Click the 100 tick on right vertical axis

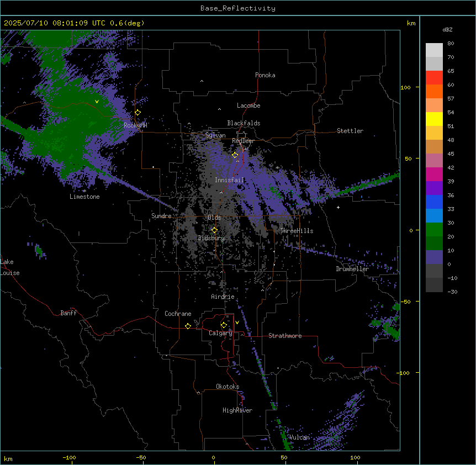405,87
